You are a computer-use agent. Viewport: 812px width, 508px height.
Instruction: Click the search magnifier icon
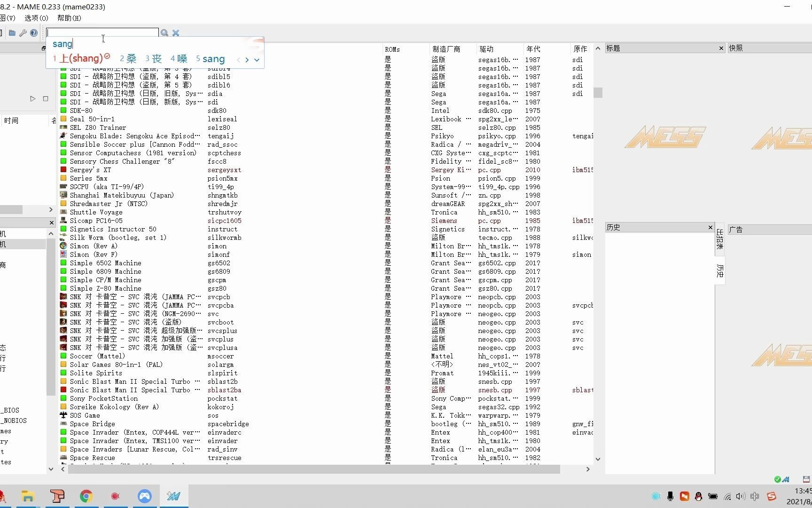(x=164, y=33)
